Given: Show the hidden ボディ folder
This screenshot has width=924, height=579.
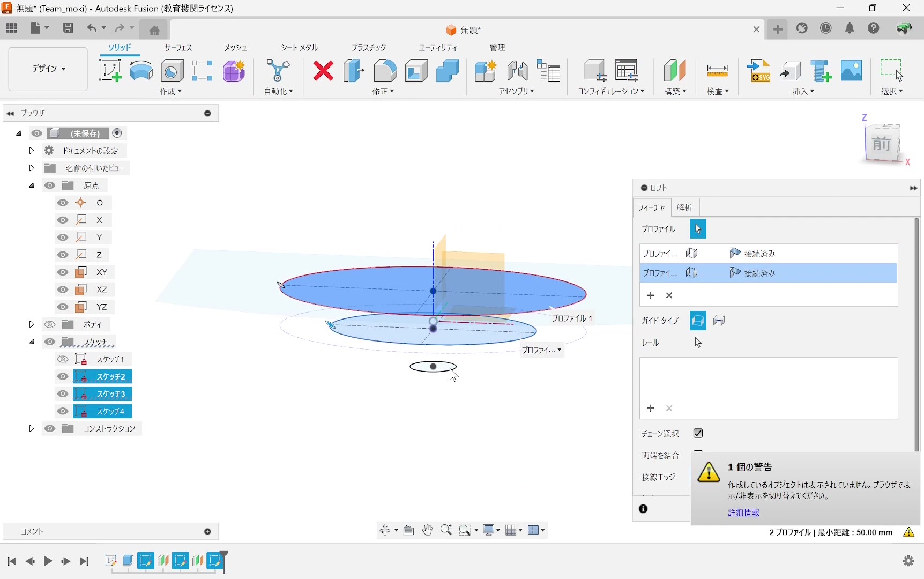Looking at the screenshot, I should [x=50, y=324].
